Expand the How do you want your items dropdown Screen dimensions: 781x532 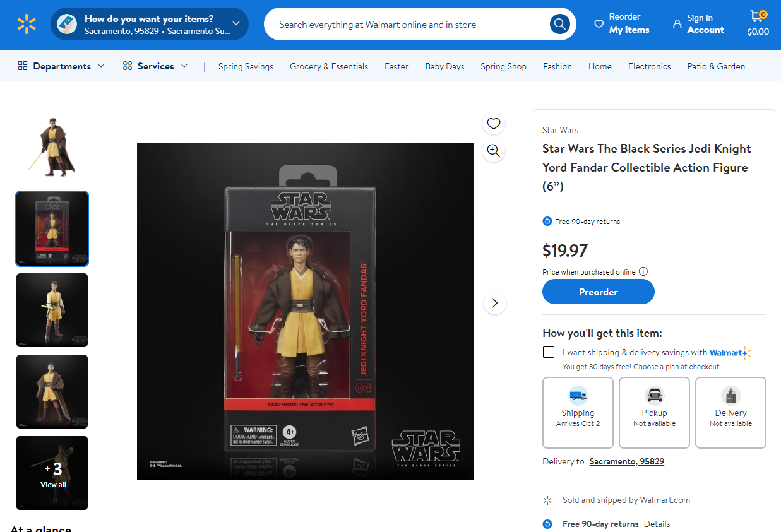click(236, 24)
